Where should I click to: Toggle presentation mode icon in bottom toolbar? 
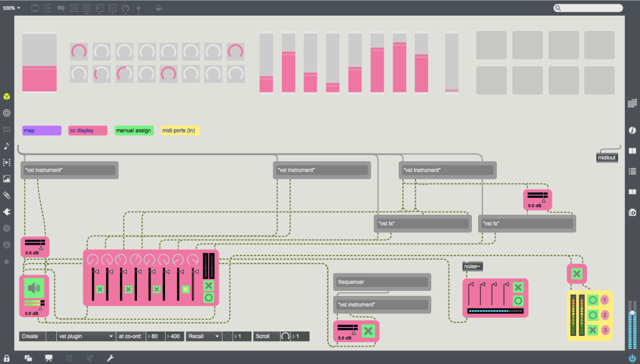pyautogui.click(x=49, y=358)
